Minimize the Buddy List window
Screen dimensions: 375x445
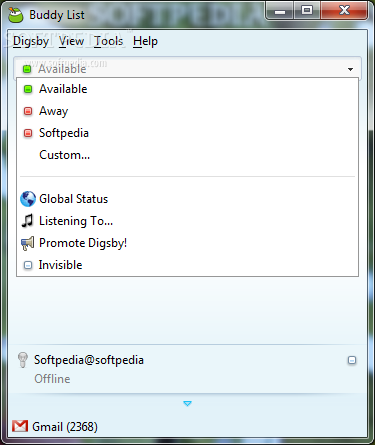click(280, 11)
